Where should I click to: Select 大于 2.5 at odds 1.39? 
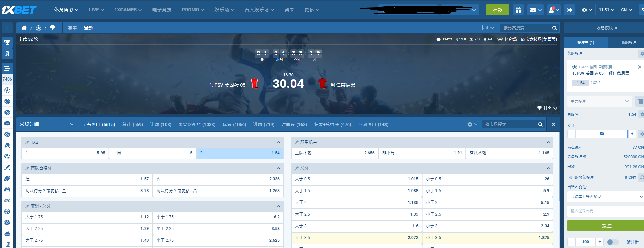pyautogui.click(x=356, y=214)
